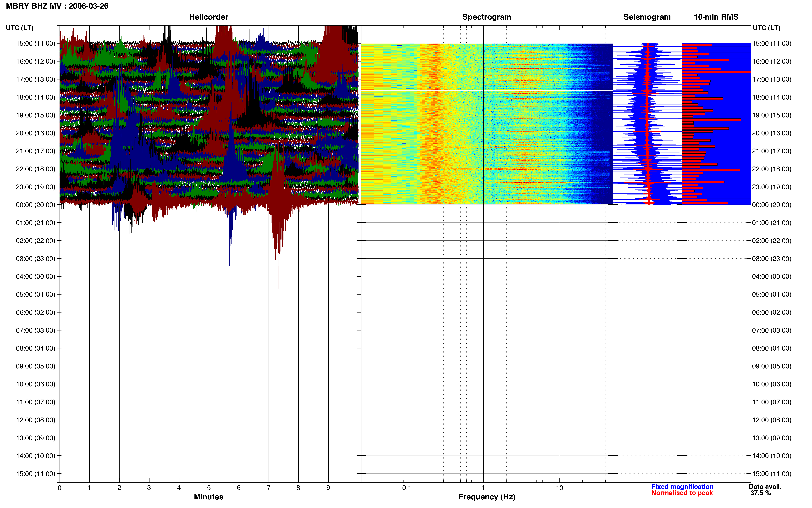Click right-axis label '06:00 (02:00)'
Screen dimensions: 812x508
(x=772, y=313)
